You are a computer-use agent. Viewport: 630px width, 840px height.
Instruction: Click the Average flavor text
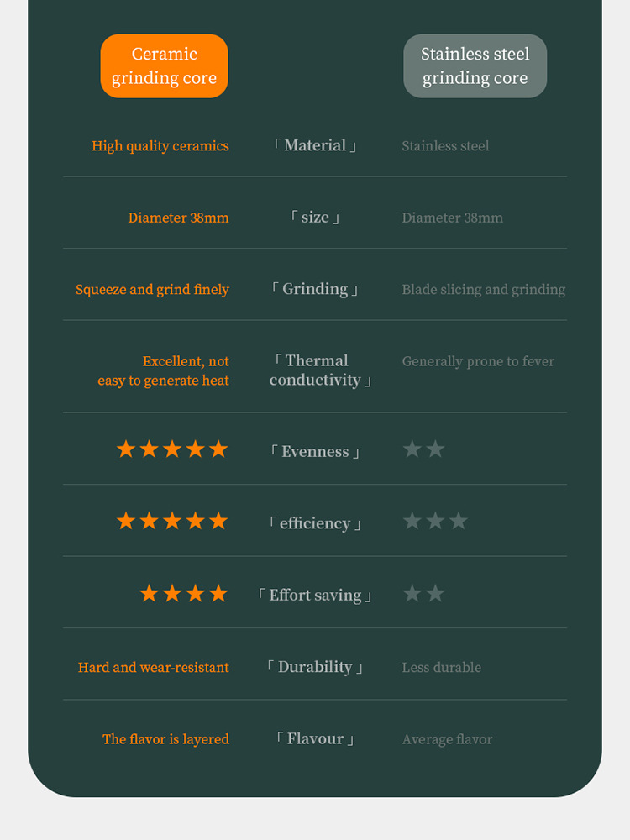pos(447,740)
